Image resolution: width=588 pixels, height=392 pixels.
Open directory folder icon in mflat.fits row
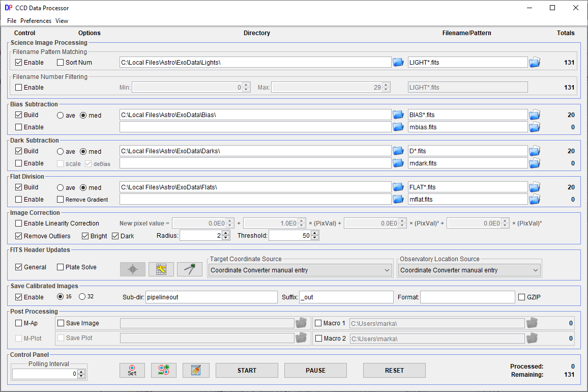[398, 199]
